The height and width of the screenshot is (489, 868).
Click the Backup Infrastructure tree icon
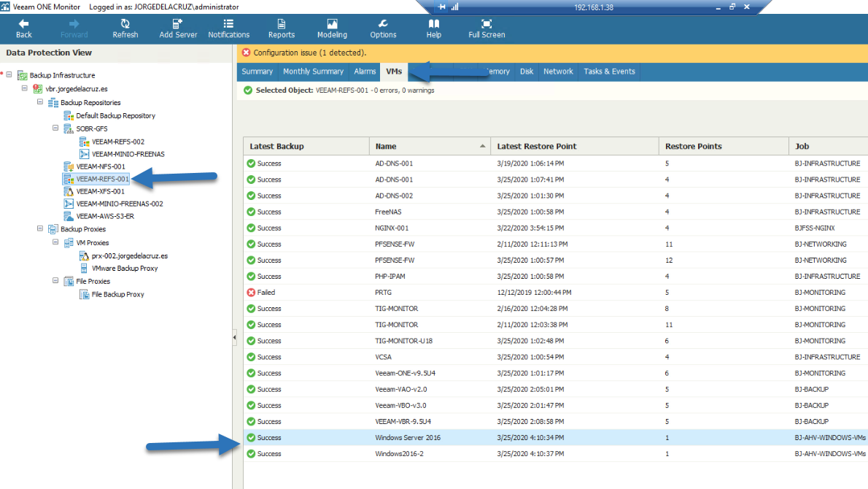[x=22, y=74]
